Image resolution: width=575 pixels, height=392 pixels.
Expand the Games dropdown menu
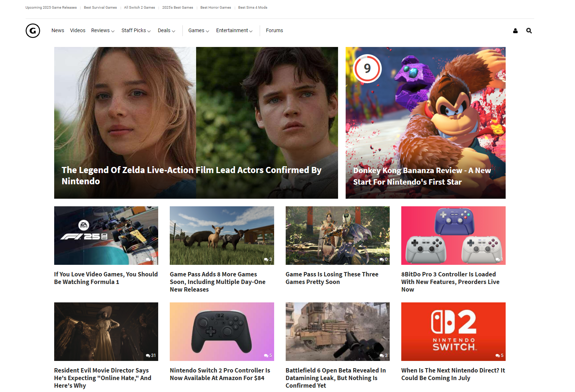[x=199, y=31]
